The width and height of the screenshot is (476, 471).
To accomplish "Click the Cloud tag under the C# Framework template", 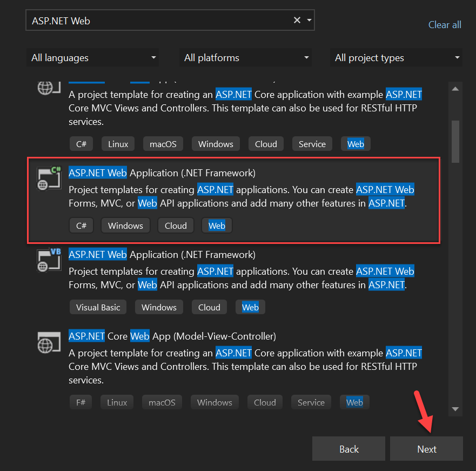I will [176, 226].
